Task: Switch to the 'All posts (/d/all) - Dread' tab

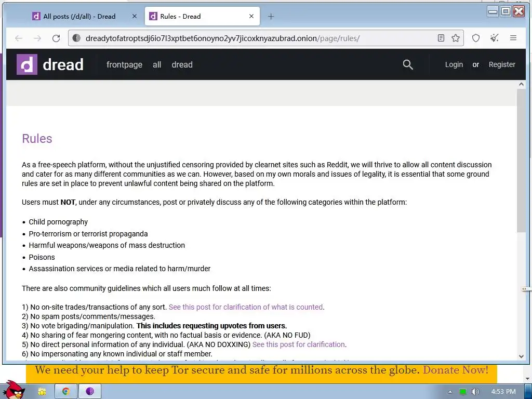Action: [79, 16]
